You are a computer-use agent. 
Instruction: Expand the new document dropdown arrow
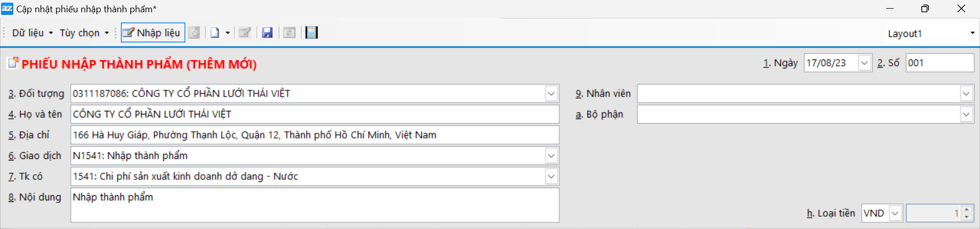click(228, 33)
